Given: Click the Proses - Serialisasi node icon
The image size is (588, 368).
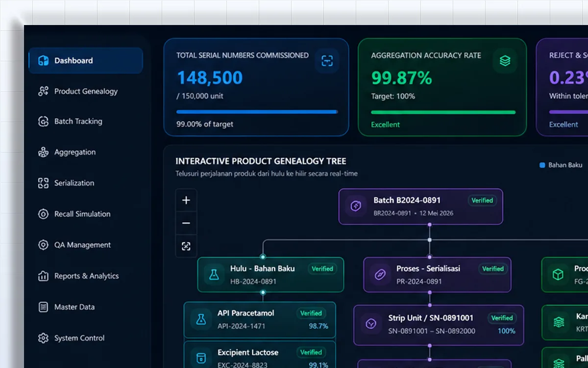Looking at the screenshot, I should pos(380,275).
